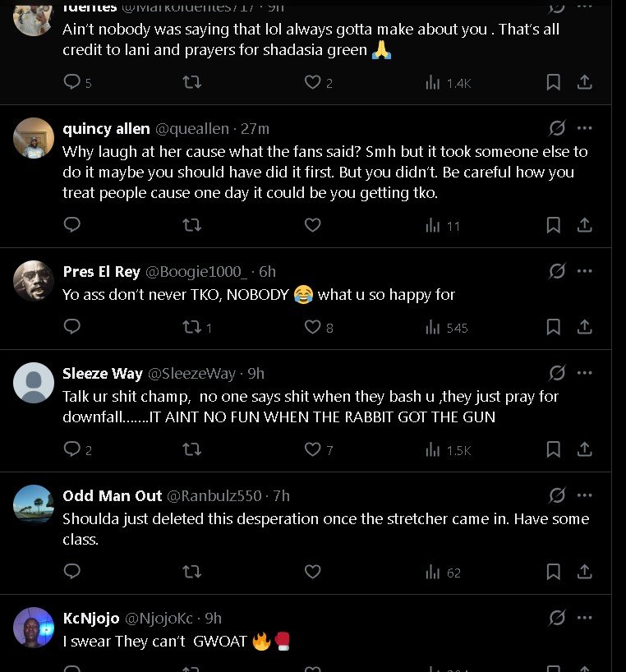626x672 pixels.
Task: Repost Pres El Rey's tweet
Action: [191, 327]
